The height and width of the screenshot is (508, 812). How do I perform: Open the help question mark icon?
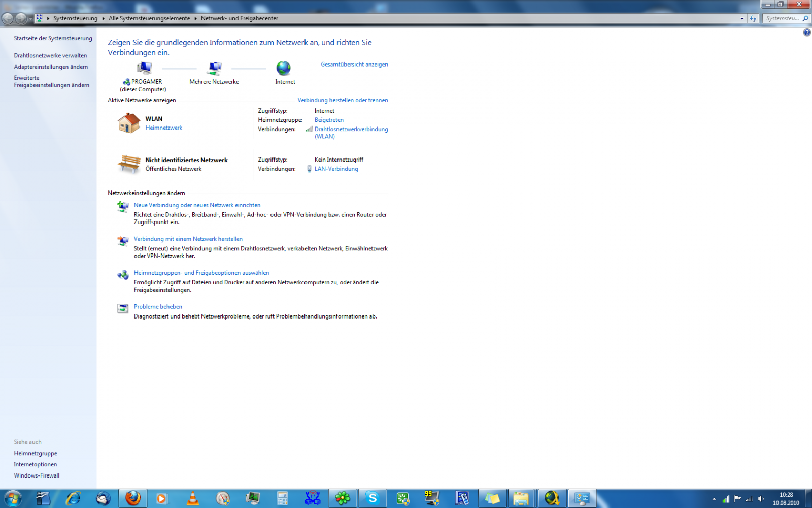807,33
